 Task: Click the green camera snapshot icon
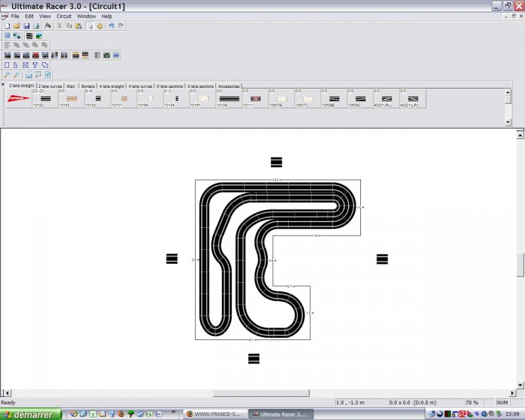tap(106, 56)
